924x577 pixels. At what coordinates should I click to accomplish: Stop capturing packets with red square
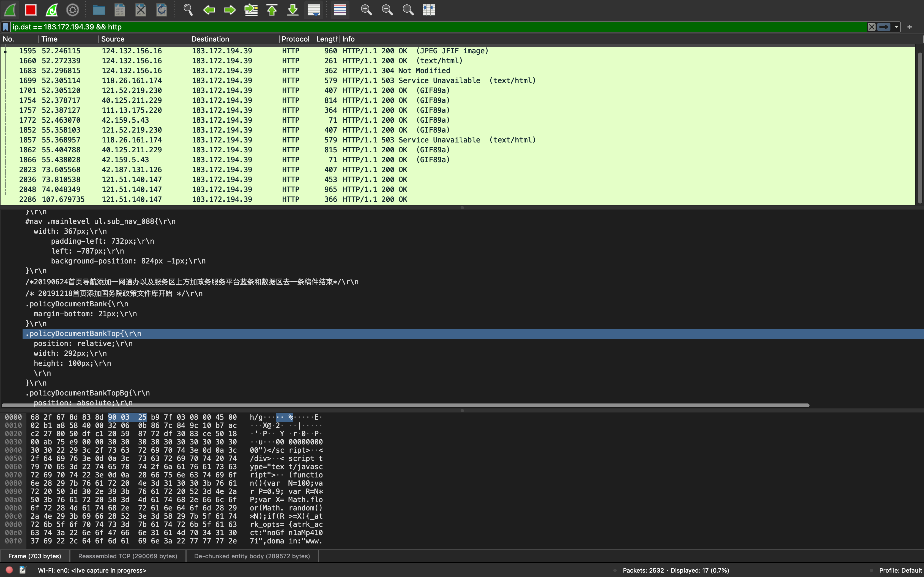[x=31, y=10]
